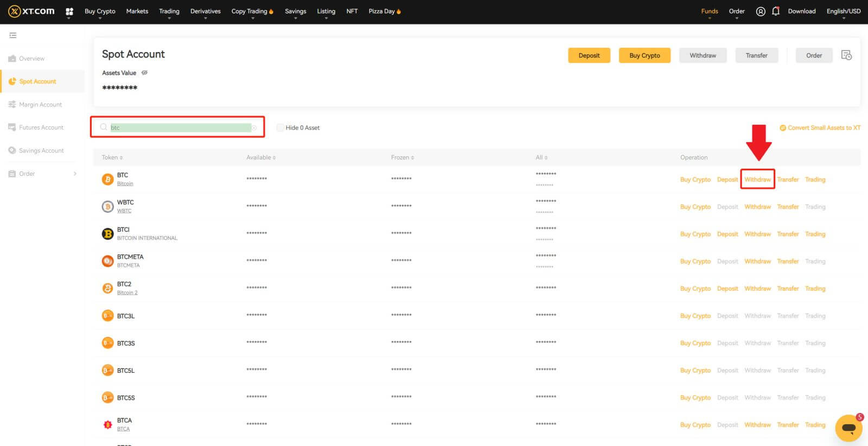Select Futures Account in sidebar
868x446 pixels.
[42, 128]
